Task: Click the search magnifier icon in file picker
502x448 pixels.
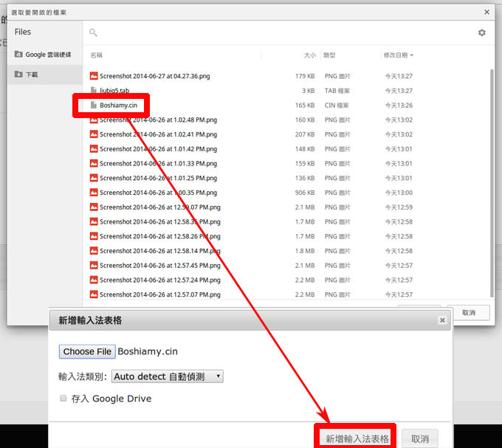Action: pos(93,32)
